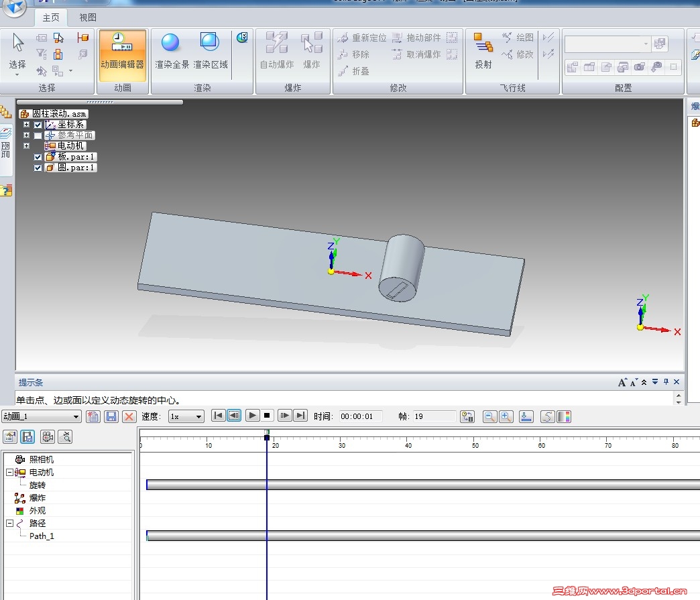Switch to the 主页 ribbon tab
Image resolution: width=700 pixels, height=600 pixels.
pos(51,17)
